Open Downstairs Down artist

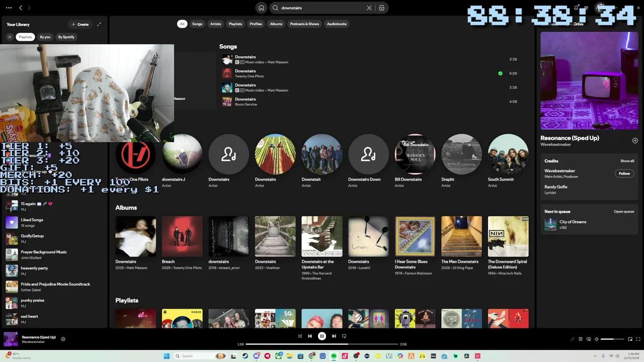[x=368, y=161]
